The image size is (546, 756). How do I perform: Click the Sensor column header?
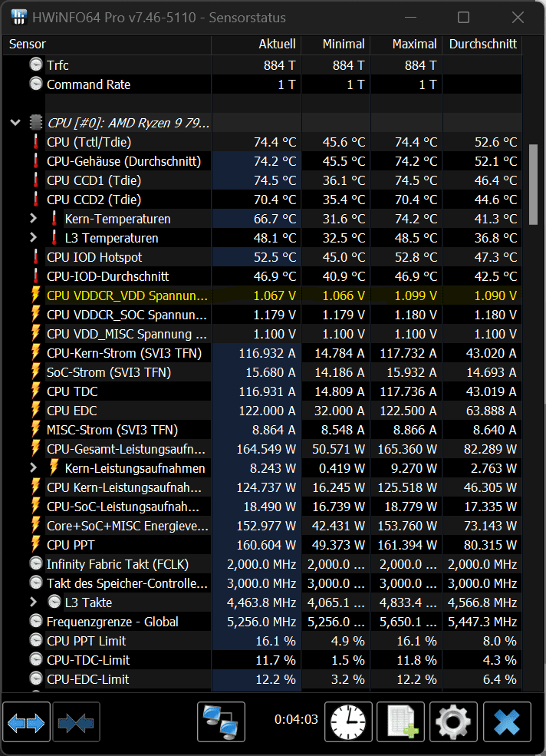(x=28, y=45)
